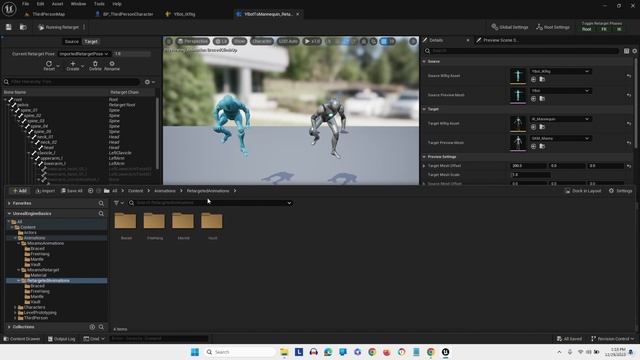Open the Tools menu
Image resolution: width=640 pixels, height=360 pixels.
pyautogui.click(x=99, y=4)
